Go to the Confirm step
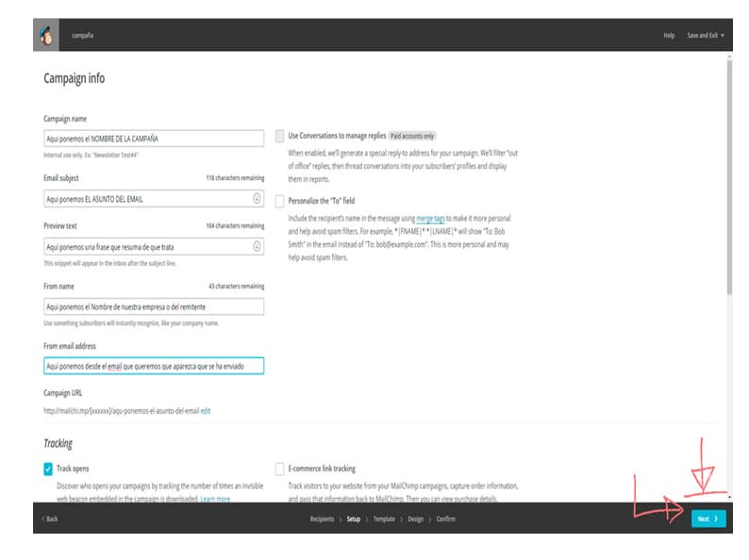The height and width of the screenshot is (560, 749). coord(446,519)
